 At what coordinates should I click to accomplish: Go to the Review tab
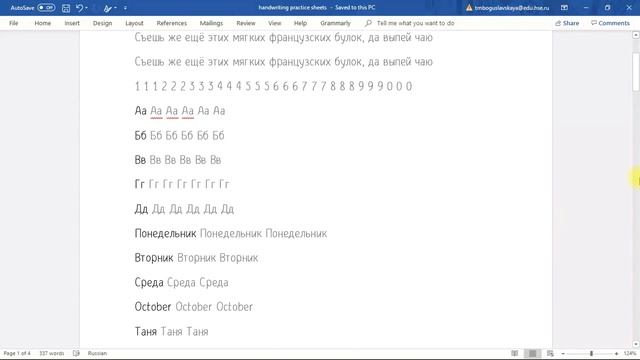246,23
